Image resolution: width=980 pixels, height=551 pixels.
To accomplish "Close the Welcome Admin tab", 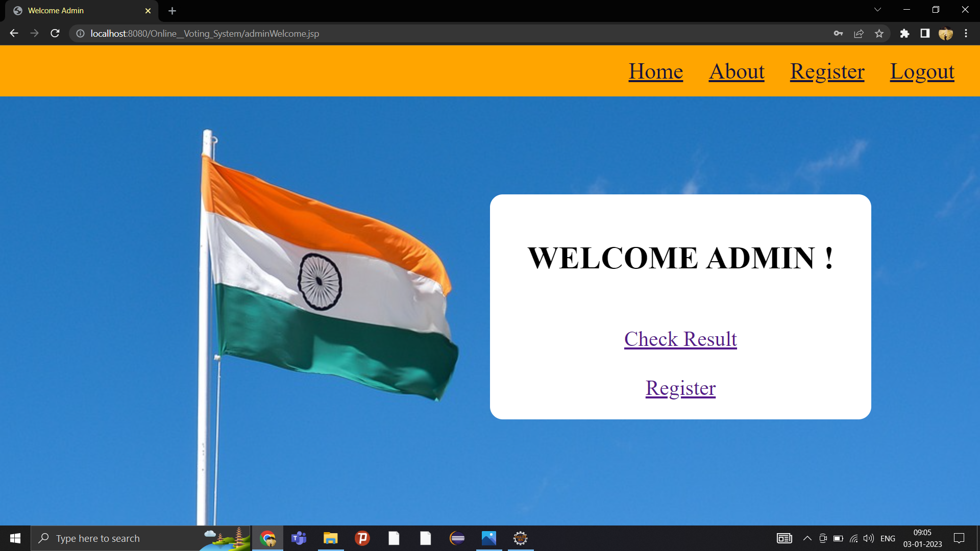I will tap(148, 11).
